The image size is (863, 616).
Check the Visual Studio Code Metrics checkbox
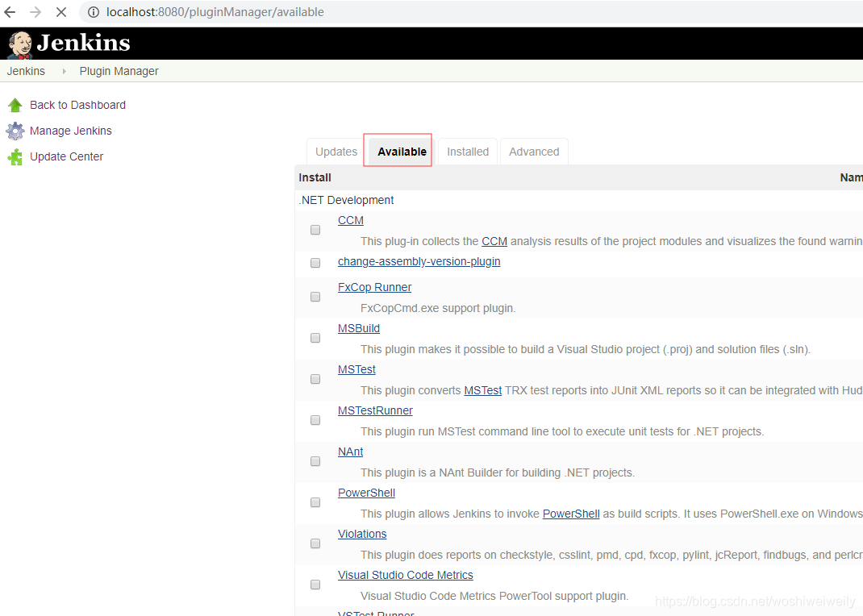315,585
